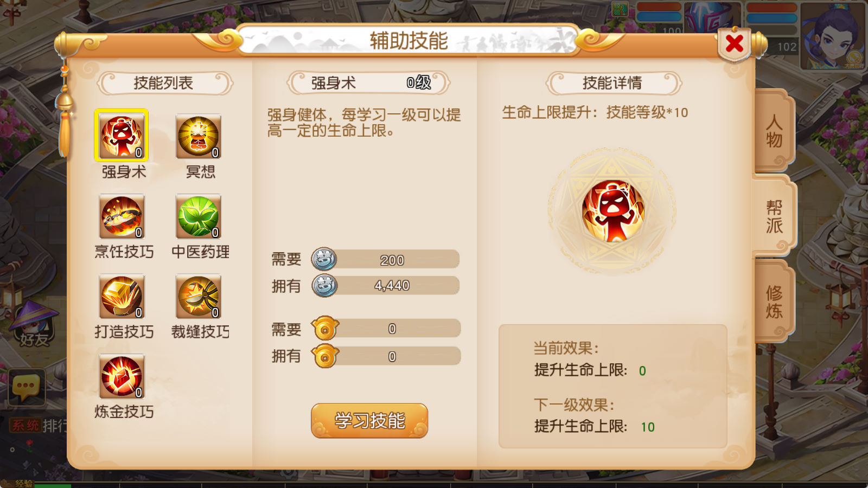Select the 打造技巧 forging skill icon
This screenshot has height=488, width=868.
point(122,296)
